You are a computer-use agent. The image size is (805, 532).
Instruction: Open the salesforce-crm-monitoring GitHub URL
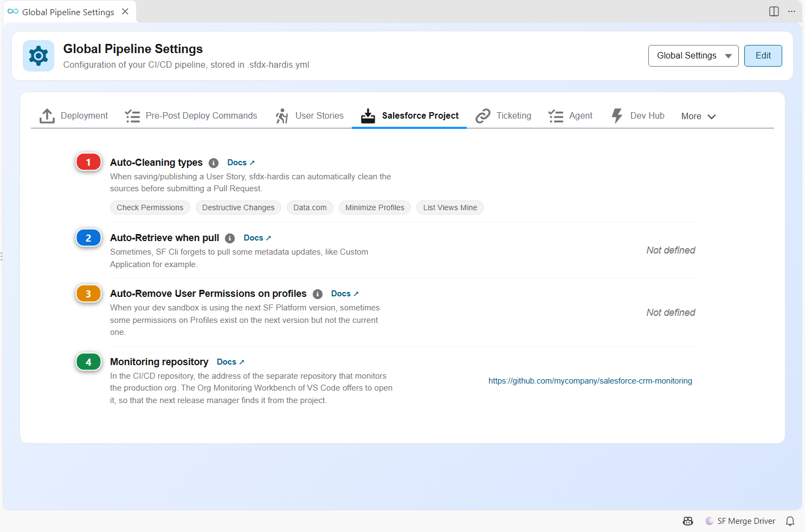(590, 381)
